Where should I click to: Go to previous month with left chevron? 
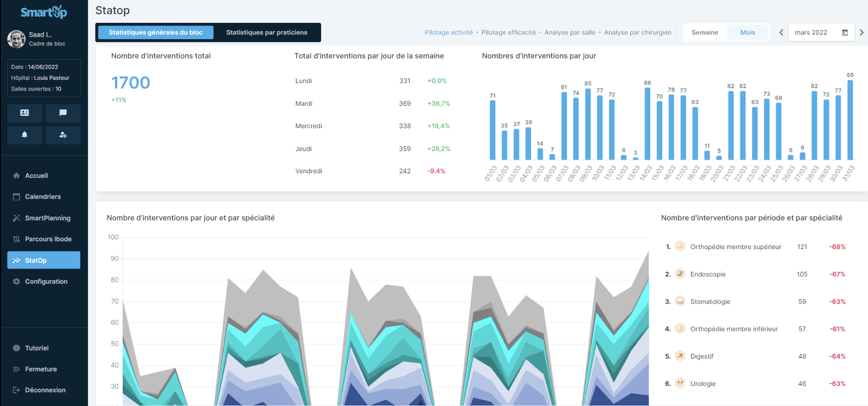coord(781,33)
